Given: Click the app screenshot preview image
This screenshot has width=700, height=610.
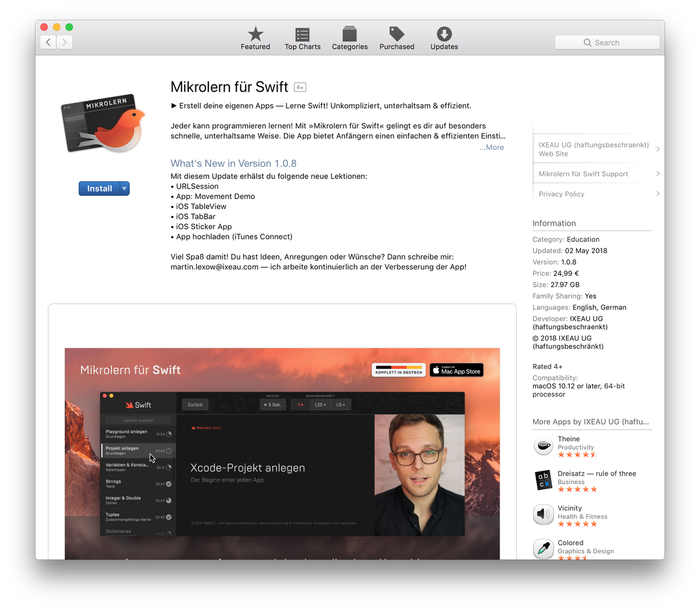Looking at the screenshot, I should (x=282, y=454).
